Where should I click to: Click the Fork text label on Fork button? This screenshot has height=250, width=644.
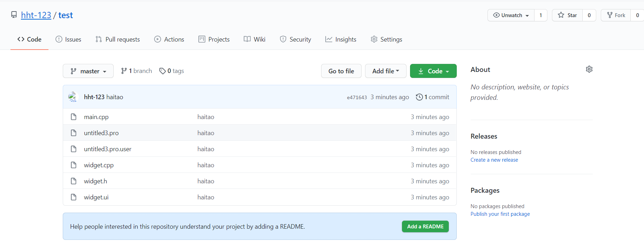(x=620, y=15)
